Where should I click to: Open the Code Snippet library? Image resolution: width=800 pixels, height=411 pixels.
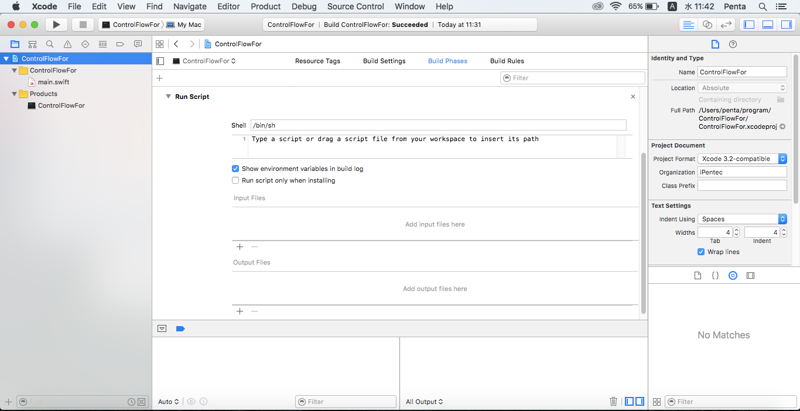click(x=715, y=275)
